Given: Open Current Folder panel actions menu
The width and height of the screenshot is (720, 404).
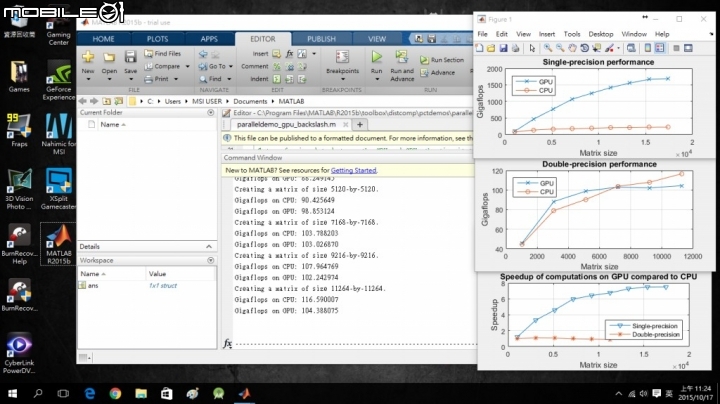Looking at the screenshot, I should (x=210, y=112).
